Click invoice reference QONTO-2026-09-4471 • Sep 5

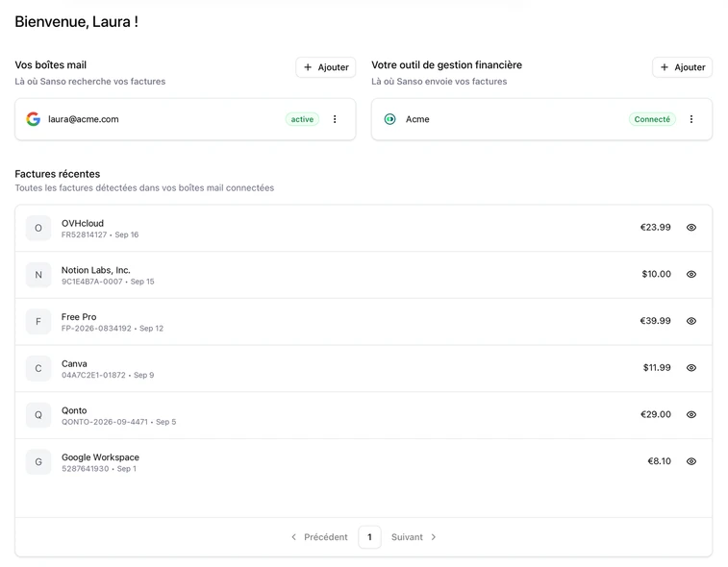click(119, 422)
